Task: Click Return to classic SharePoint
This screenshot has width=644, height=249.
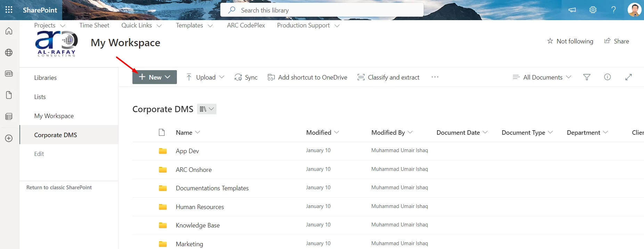Action: pyautogui.click(x=59, y=188)
